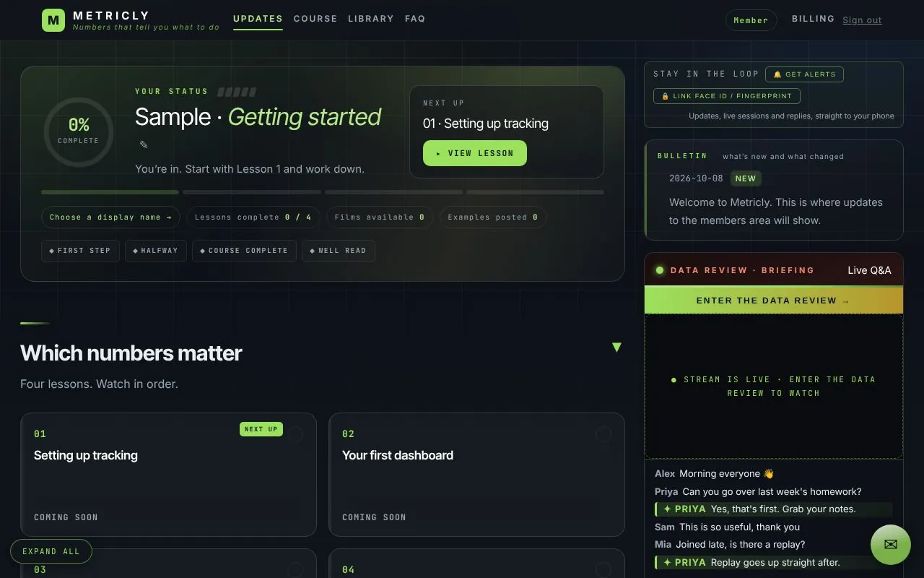Collapse the Which numbers matter section
The image size is (924, 578).
(616, 348)
